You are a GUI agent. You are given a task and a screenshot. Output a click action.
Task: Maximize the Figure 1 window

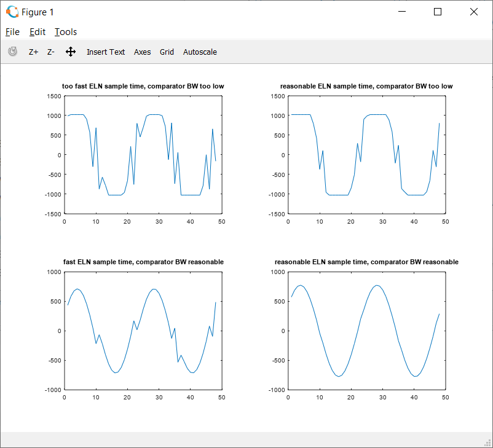click(438, 12)
